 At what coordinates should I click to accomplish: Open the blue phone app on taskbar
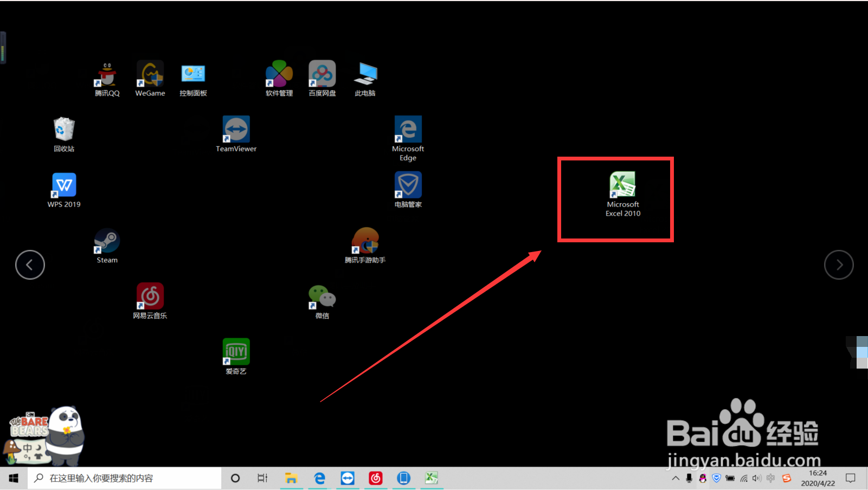tap(403, 478)
